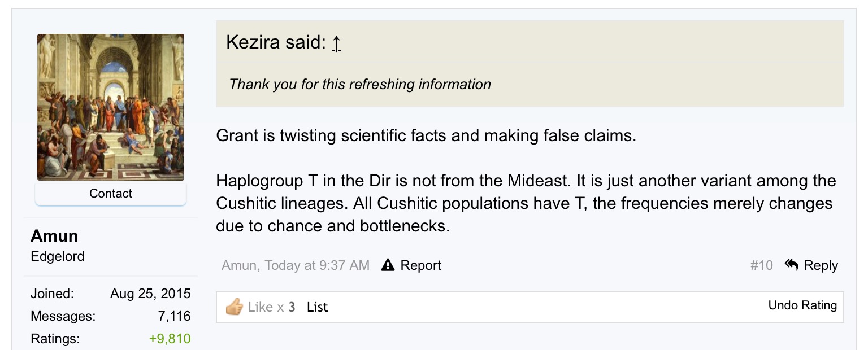Click the Report link text
Image resolution: width=868 pixels, height=350 pixels.
pyautogui.click(x=420, y=265)
